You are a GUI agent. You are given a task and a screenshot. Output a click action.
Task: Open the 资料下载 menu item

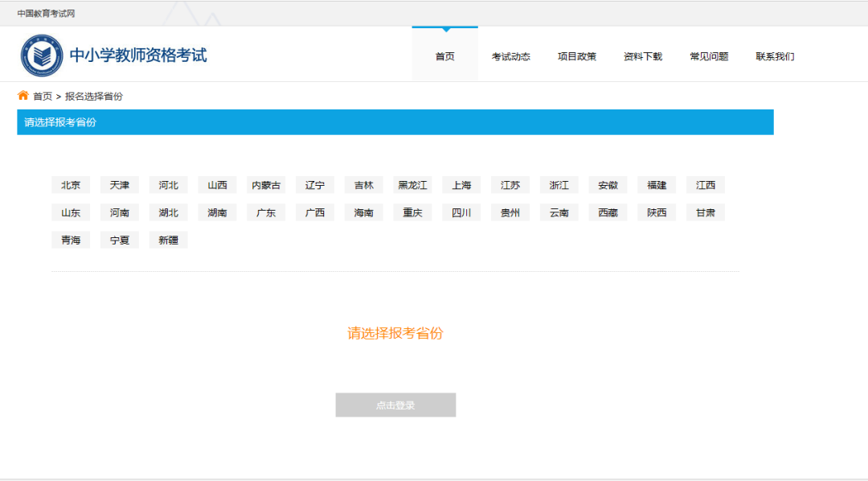click(642, 56)
